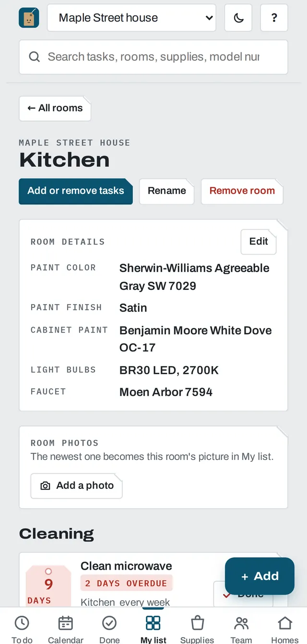Go back to All rooms
This screenshot has height=644, width=307.
click(55, 108)
